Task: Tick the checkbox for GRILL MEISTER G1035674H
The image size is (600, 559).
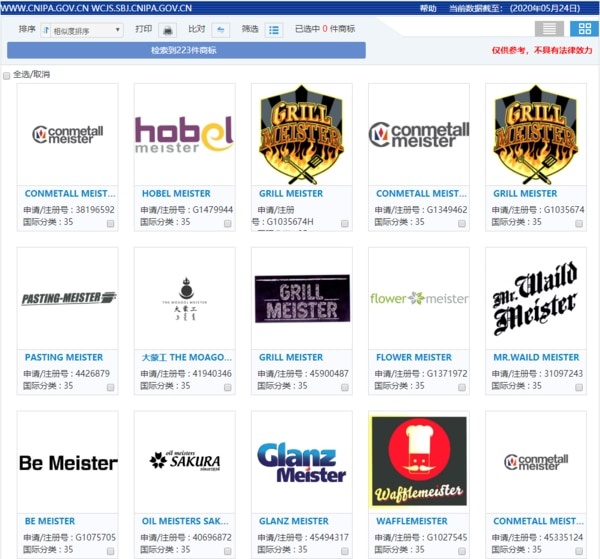Action: click(x=344, y=223)
